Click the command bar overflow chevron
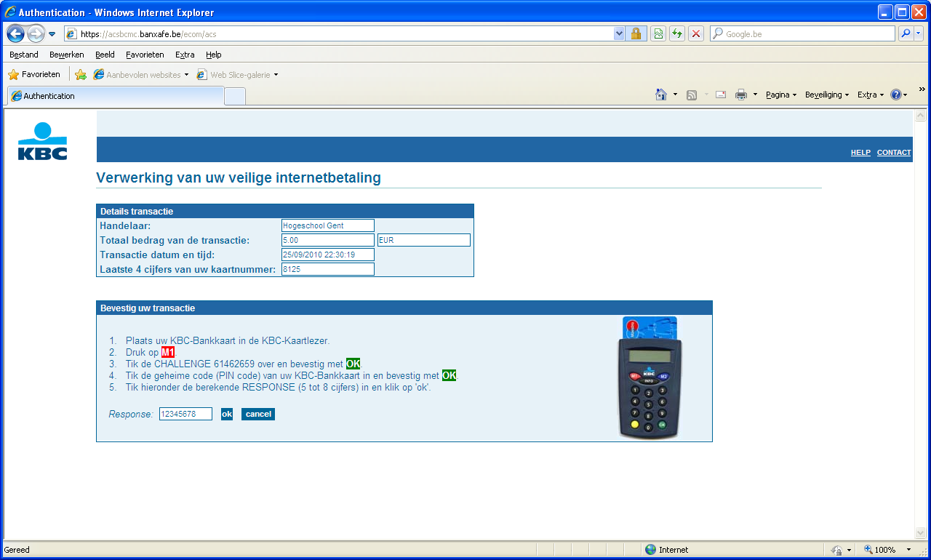Viewport: 931px width, 560px height. (x=922, y=89)
